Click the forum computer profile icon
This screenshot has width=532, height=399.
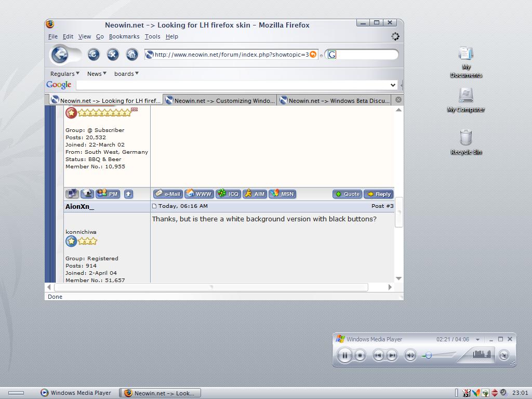tap(72, 194)
